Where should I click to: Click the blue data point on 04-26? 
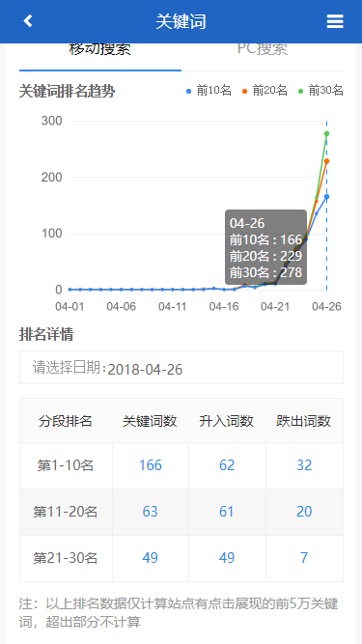pos(326,197)
